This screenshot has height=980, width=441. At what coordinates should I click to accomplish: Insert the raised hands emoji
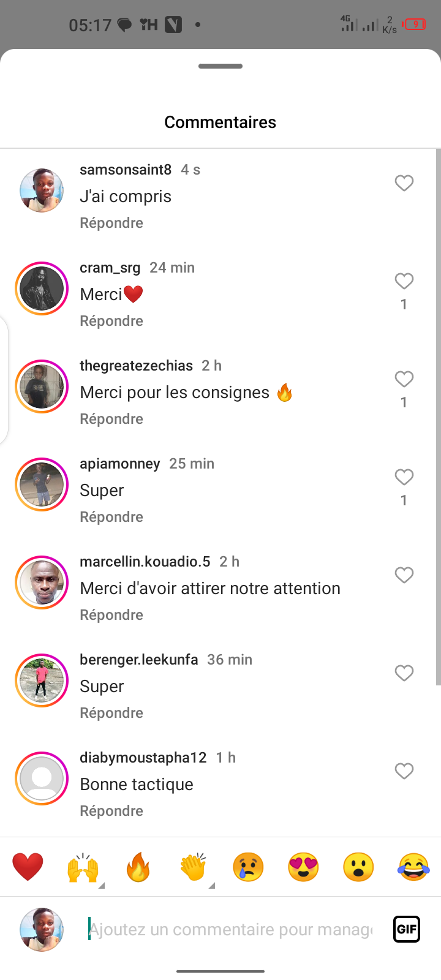(x=83, y=867)
